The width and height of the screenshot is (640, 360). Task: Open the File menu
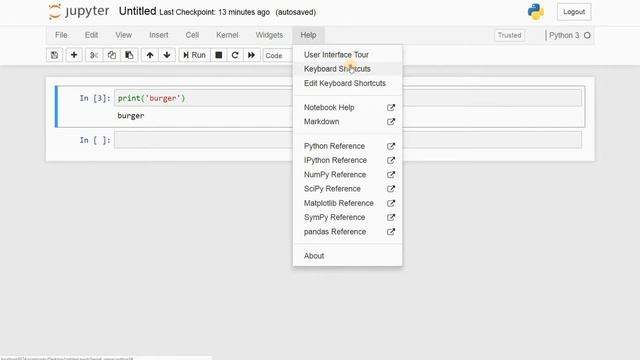tap(61, 35)
